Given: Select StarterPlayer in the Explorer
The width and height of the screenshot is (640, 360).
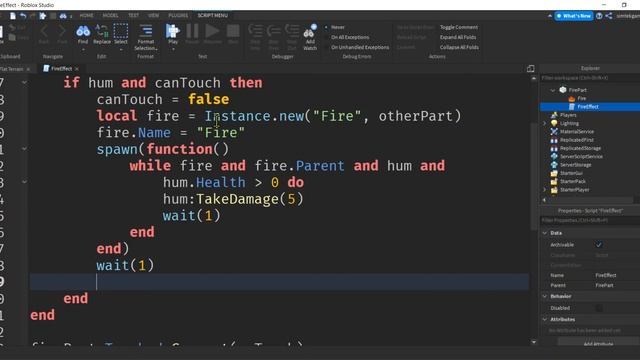Looking at the screenshot, I should pos(574,190).
